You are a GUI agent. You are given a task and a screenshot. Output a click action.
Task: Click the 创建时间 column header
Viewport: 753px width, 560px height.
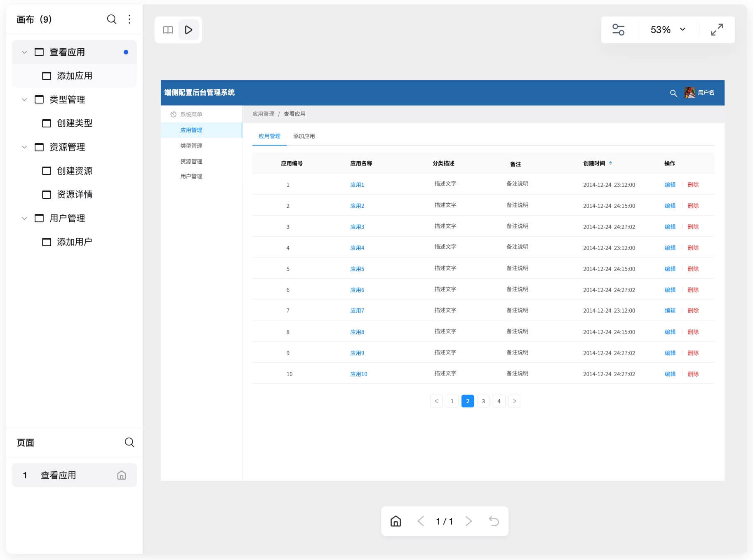594,163
